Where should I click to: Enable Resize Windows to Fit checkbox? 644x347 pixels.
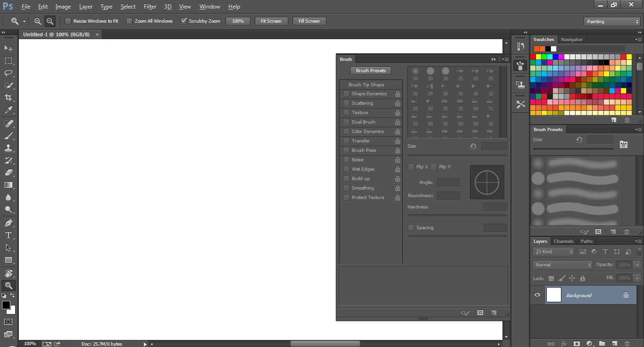(68, 21)
